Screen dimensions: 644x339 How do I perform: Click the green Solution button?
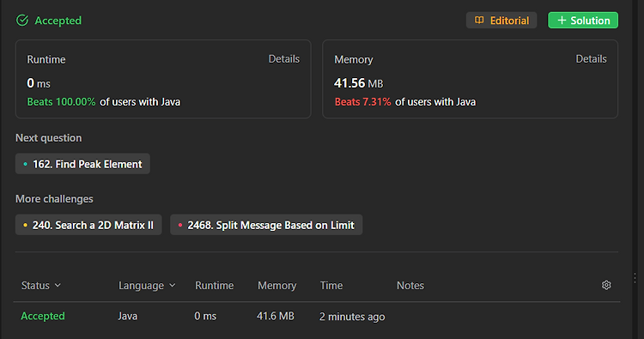583,20
